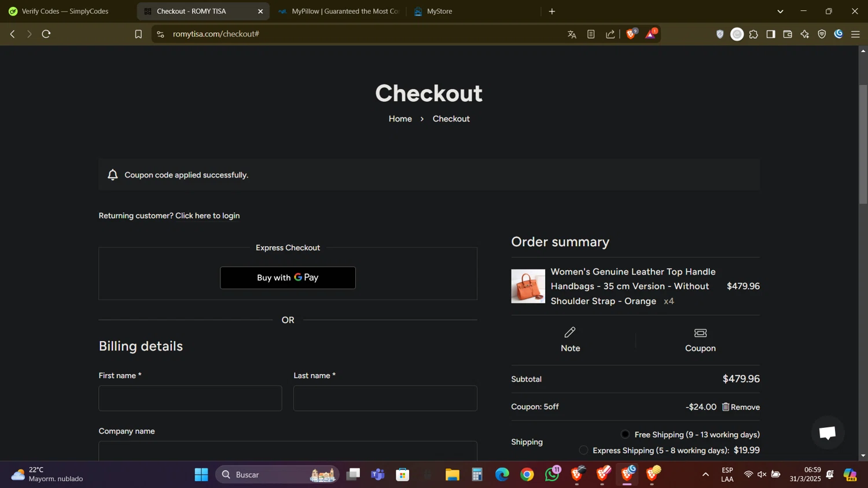Open the extensions puzzle icon
The image size is (868, 488).
753,34
